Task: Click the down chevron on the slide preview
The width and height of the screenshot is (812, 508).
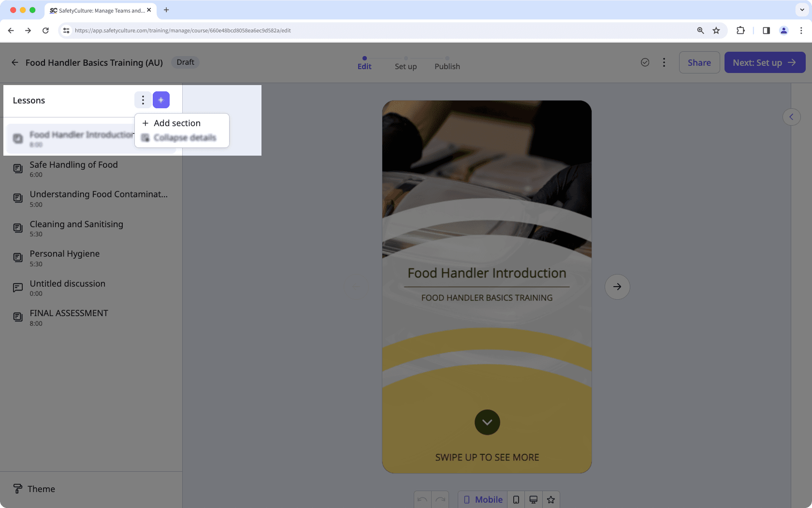Action: tap(487, 422)
